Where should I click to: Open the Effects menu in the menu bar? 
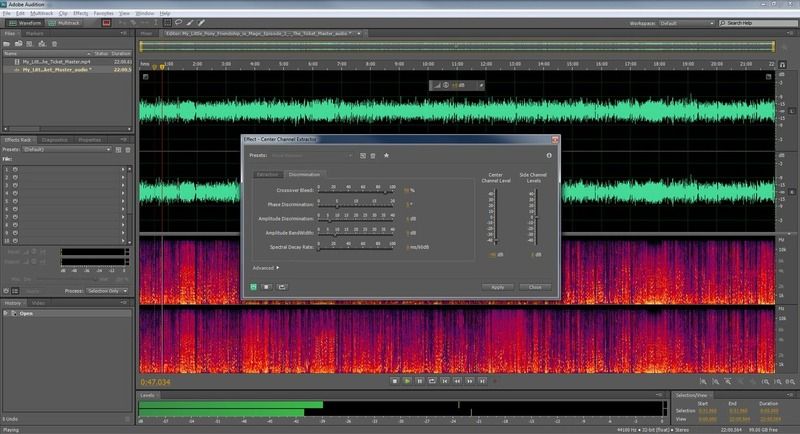(81, 13)
